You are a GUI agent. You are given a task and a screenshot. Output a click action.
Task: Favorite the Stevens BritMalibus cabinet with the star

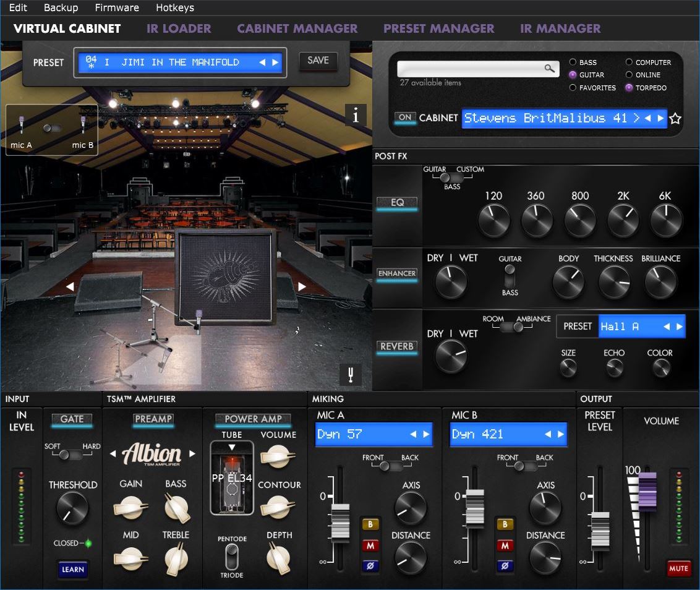click(x=675, y=118)
